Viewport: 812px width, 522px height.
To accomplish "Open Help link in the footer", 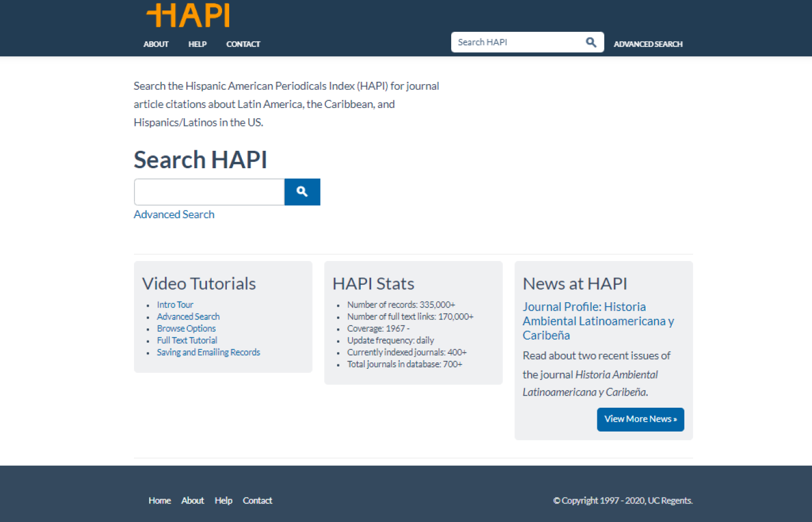I will click(x=223, y=501).
